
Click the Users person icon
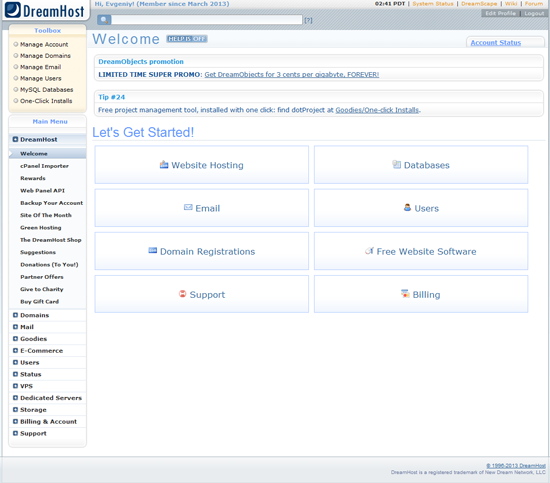pyautogui.click(x=407, y=207)
